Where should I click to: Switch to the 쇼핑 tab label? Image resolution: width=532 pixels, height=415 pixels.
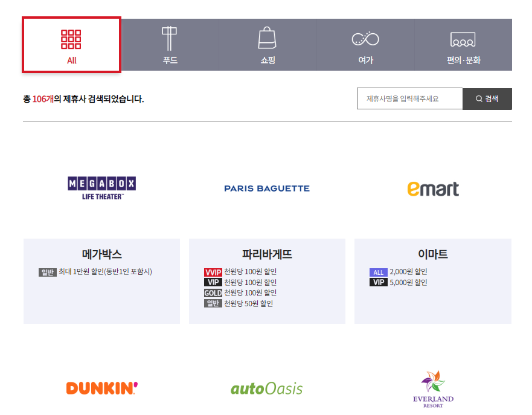point(268,60)
